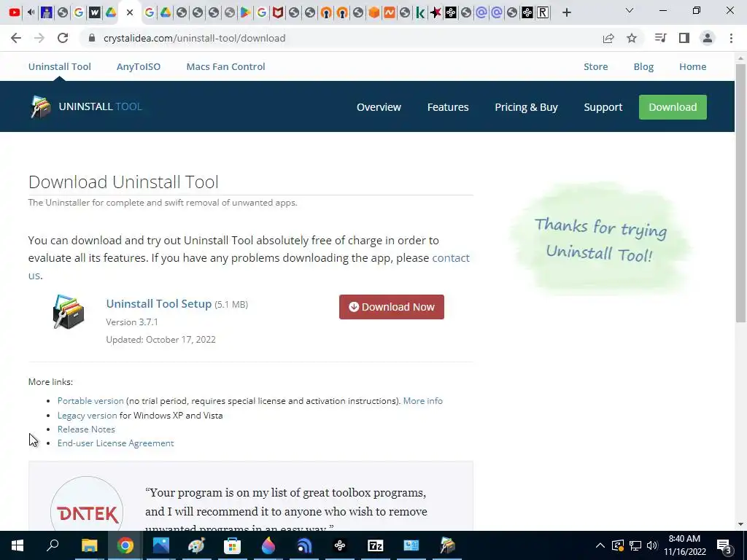The width and height of the screenshot is (747, 560).
Task: Open the More info link
Action: click(x=423, y=401)
